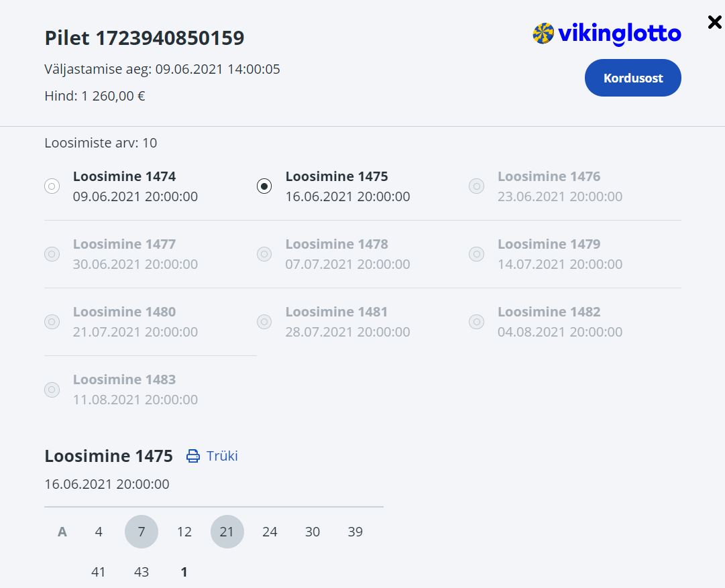Click the highlighted number 7 ball

(x=142, y=532)
